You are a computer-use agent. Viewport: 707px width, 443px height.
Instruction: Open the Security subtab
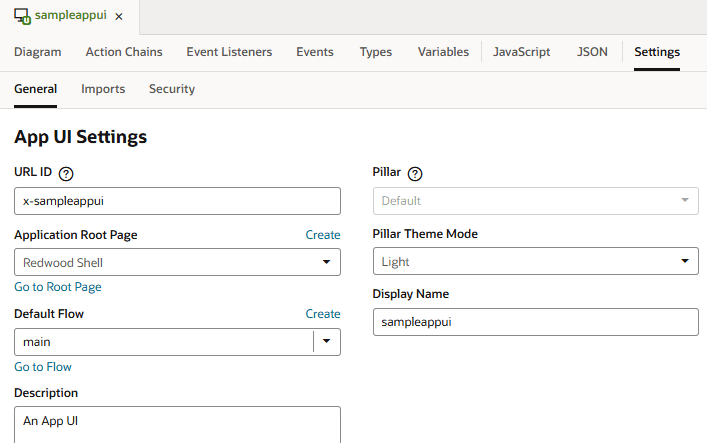pyautogui.click(x=172, y=89)
